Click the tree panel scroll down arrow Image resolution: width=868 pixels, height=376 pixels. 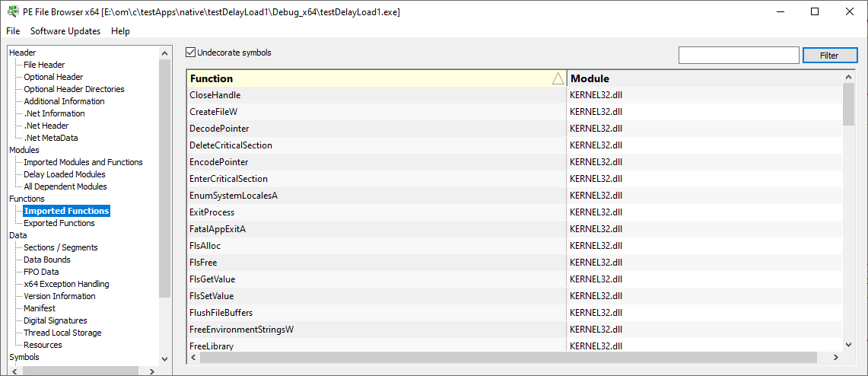pos(164,358)
